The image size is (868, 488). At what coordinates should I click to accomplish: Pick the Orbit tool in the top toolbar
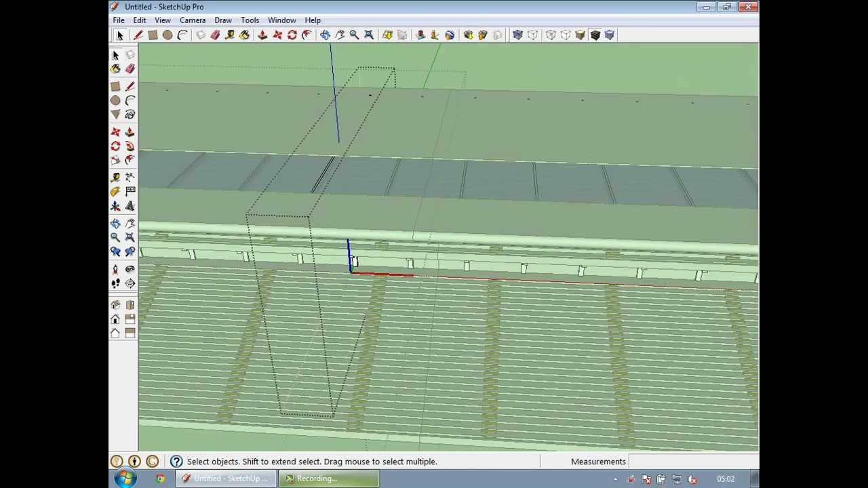tap(325, 35)
